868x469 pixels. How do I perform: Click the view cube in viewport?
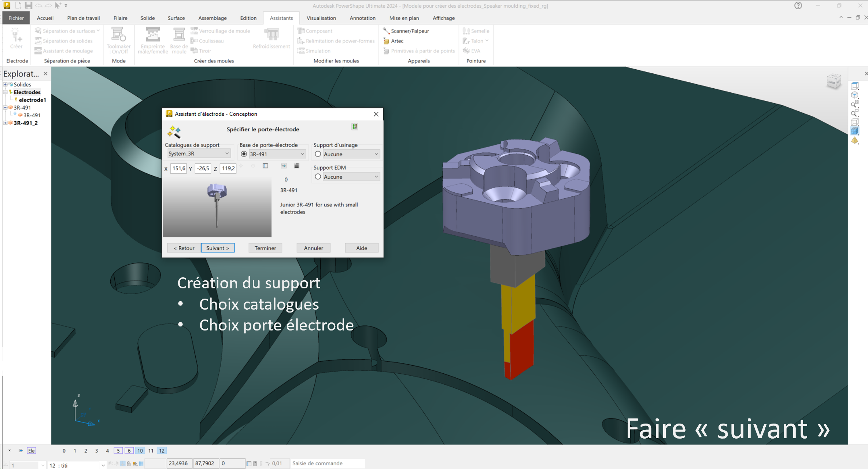coord(834,81)
